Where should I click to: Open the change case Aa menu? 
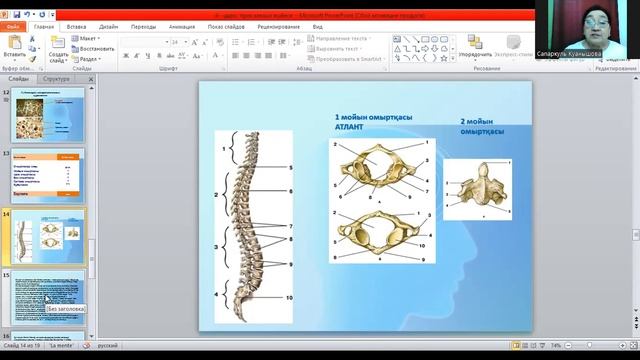(198, 56)
